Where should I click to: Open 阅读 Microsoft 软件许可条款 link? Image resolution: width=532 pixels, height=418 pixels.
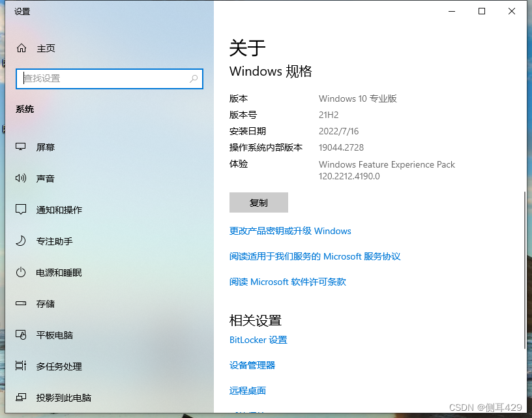288,282
